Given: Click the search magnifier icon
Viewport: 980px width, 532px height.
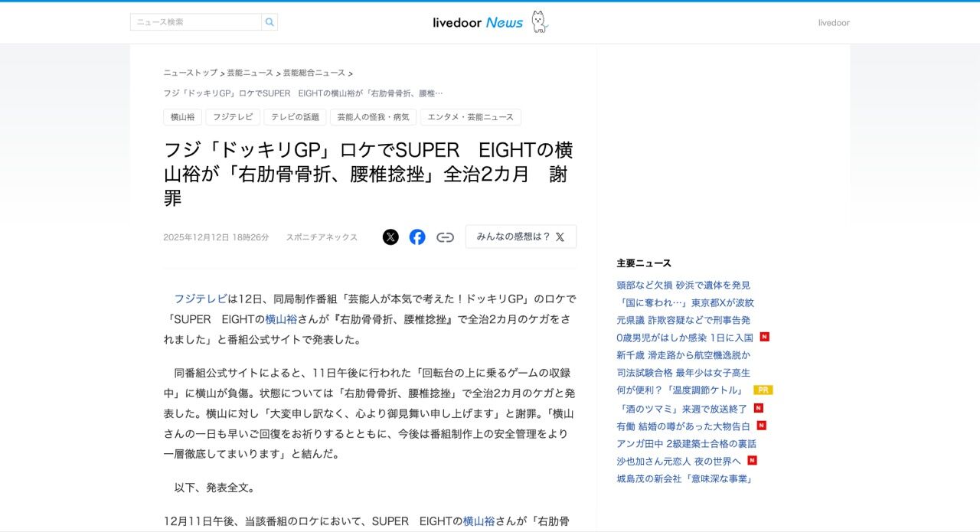Looking at the screenshot, I should (x=269, y=22).
